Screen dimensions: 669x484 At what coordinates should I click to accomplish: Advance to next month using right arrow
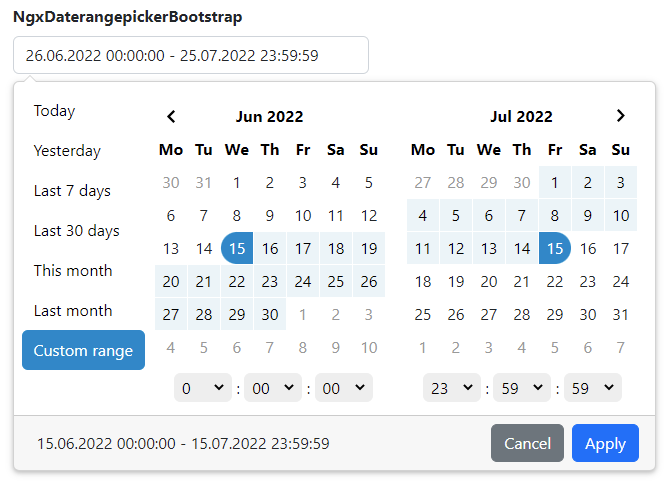click(x=621, y=116)
